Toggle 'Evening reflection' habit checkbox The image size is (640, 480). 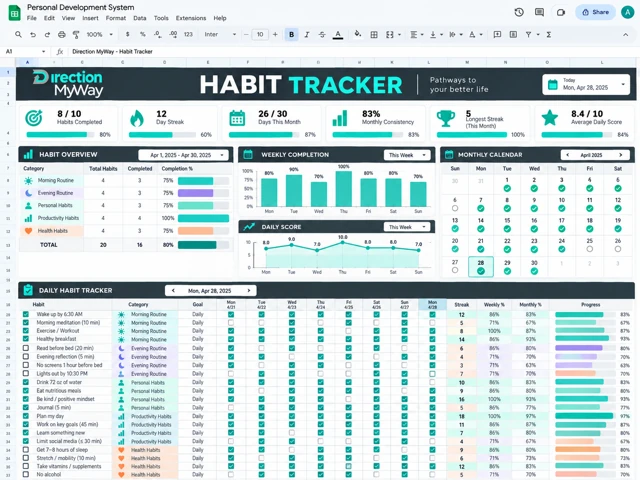26,357
